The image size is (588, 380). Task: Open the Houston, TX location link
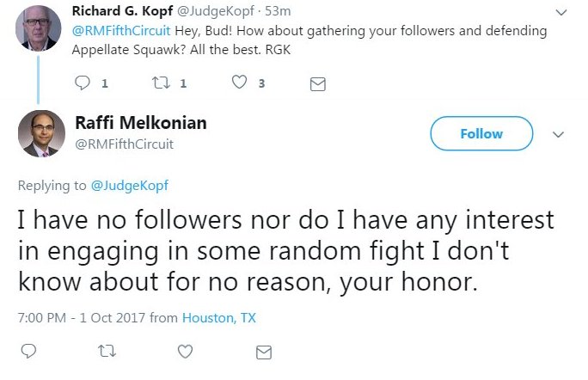(218, 317)
